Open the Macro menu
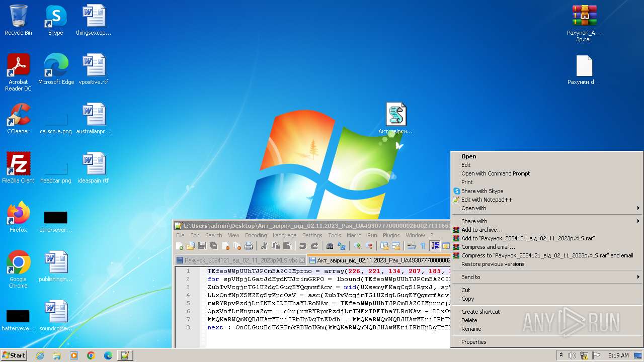Viewport: 644px width, 362px height. coord(354,235)
